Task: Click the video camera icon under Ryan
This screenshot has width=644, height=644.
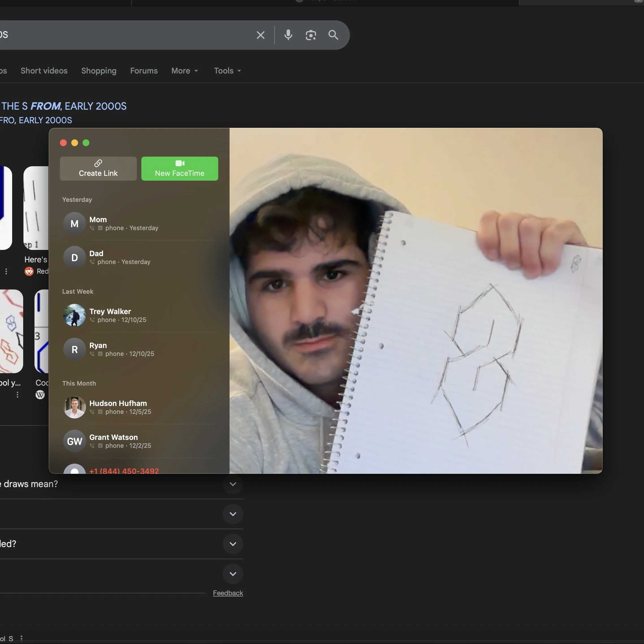Action: (100, 354)
